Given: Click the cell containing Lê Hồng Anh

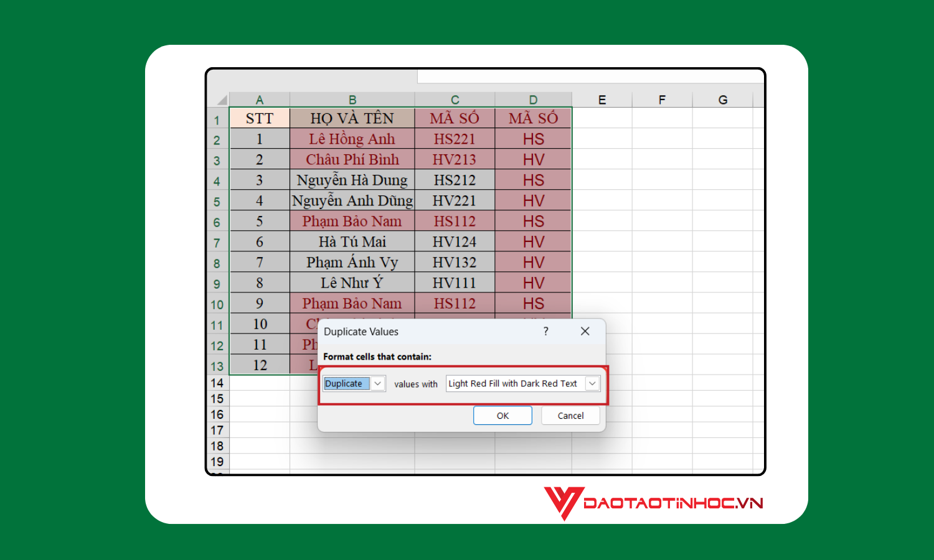Looking at the screenshot, I should (x=352, y=139).
